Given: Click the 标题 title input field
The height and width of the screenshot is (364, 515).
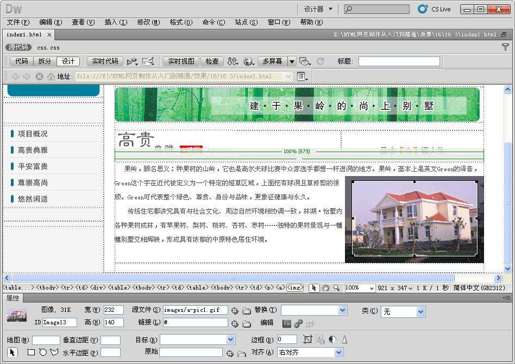Looking at the screenshot, I should pos(399,61).
